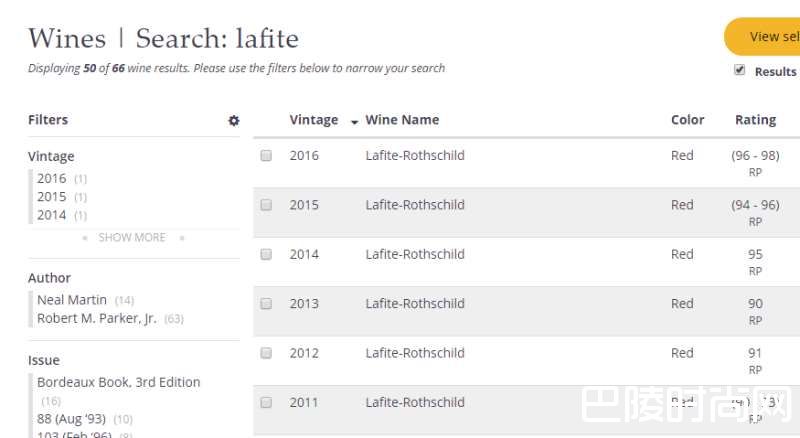Filter by issue 88 (Aug '93)
The height and width of the screenshot is (438, 800).
click(71, 419)
